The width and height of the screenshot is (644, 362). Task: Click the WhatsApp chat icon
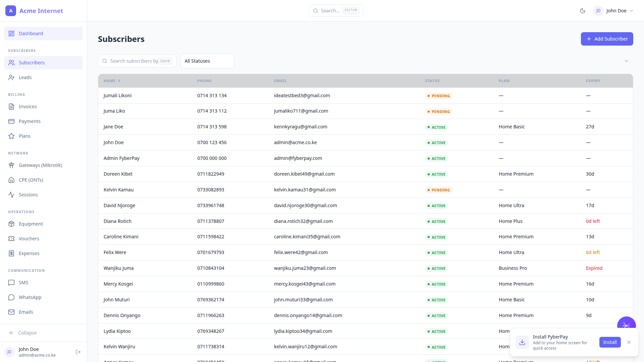pos(11,297)
